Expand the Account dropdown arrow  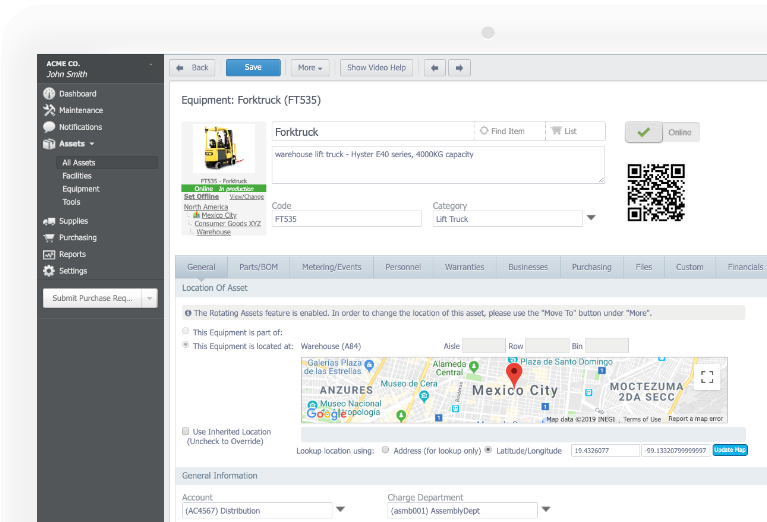340,509
